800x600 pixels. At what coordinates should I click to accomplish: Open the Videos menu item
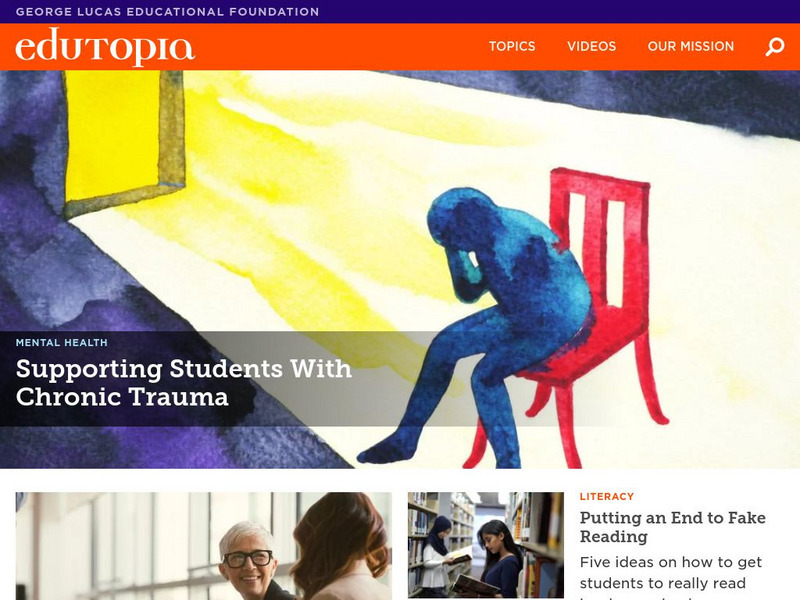(591, 46)
